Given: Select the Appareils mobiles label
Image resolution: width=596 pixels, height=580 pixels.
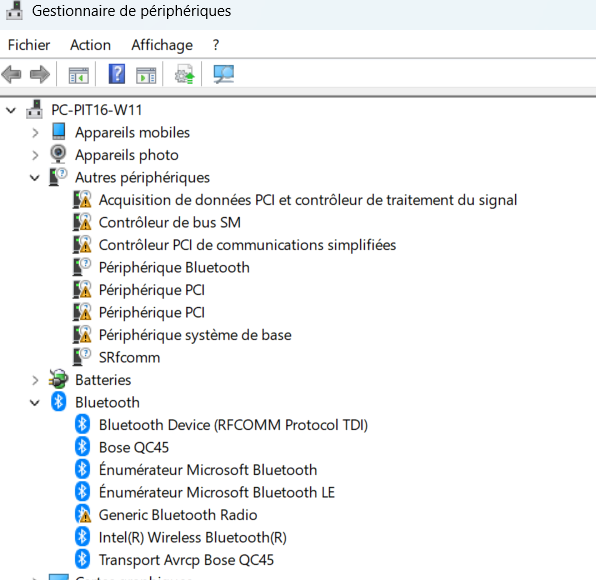Looking at the screenshot, I should tap(132, 133).
